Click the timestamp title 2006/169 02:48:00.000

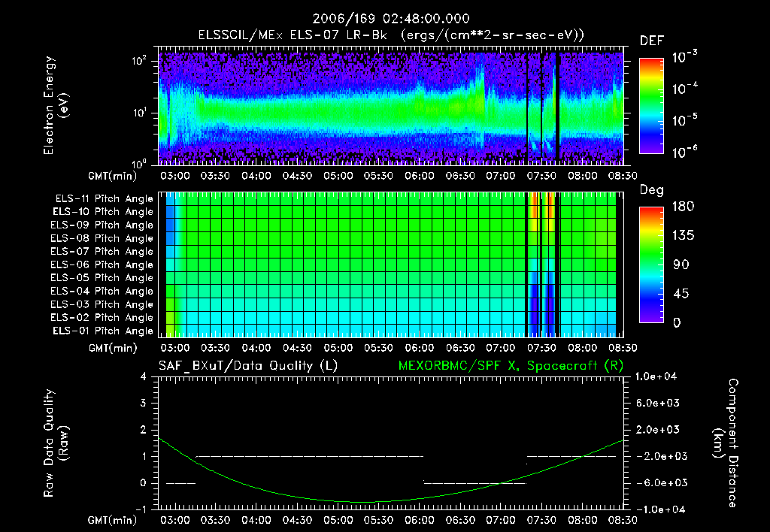[391, 19]
